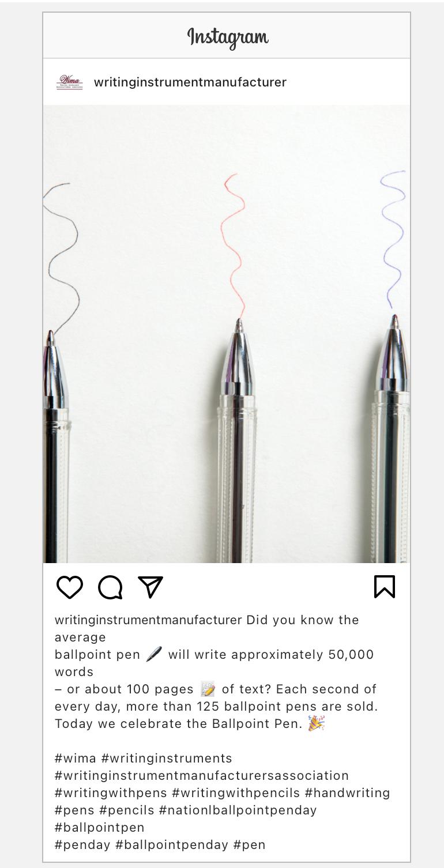Click the Instagram logo in the header

228,37
